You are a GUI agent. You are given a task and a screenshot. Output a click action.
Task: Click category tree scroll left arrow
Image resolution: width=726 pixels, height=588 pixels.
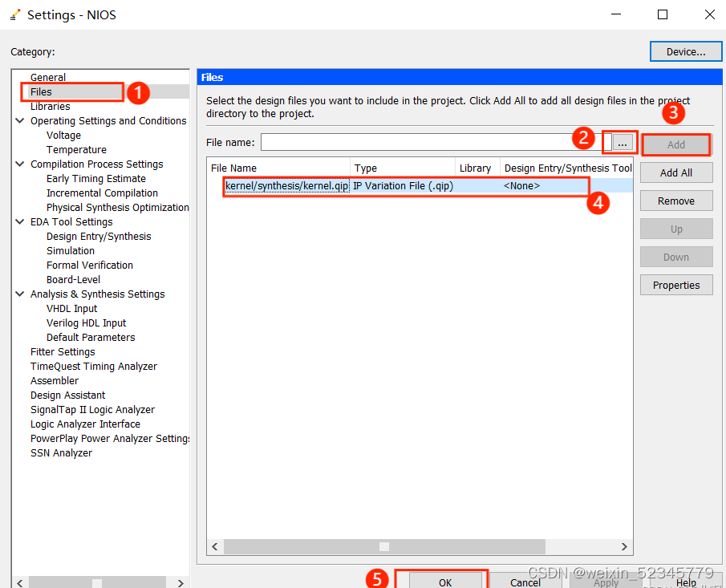(20, 583)
